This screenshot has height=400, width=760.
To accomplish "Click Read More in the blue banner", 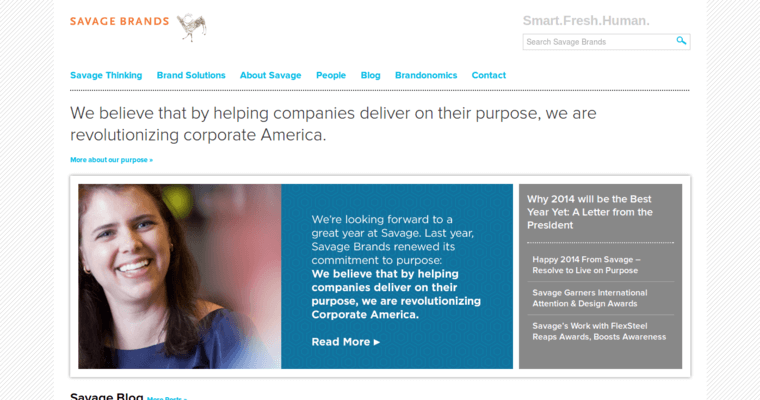I will coord(346,341).
